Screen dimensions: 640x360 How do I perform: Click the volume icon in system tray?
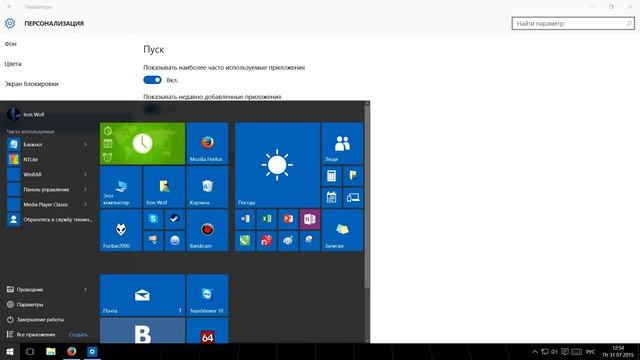tap(554, 351)
